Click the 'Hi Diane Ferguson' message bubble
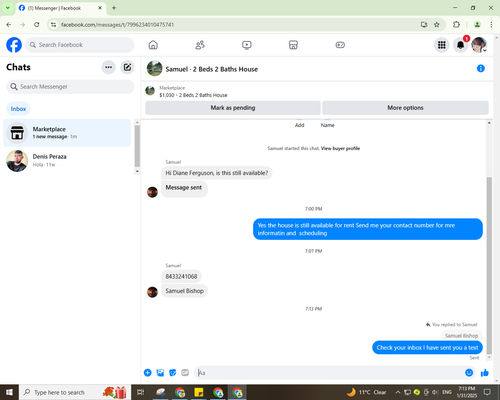 coord(217,173)
